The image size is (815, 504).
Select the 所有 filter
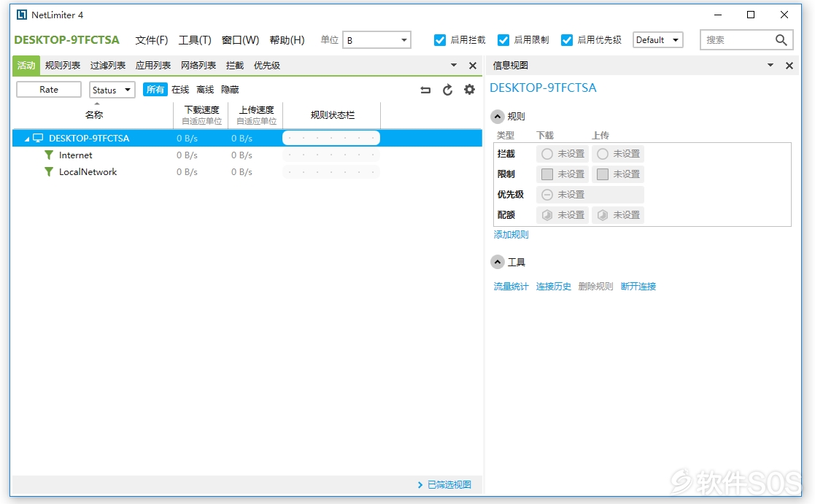point(155,90)
